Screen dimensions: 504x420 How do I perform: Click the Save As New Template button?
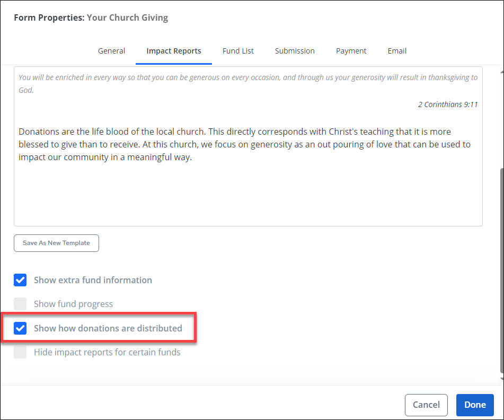click(x=56, y=243)
